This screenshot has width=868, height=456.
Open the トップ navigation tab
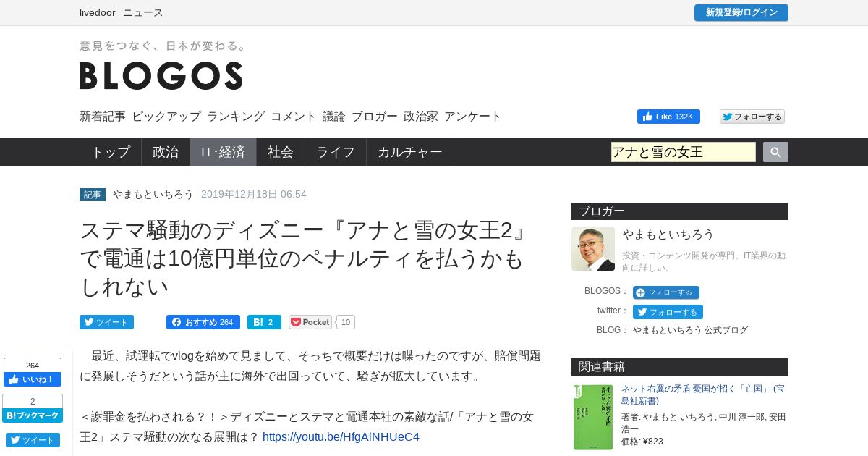click(111, 152)
